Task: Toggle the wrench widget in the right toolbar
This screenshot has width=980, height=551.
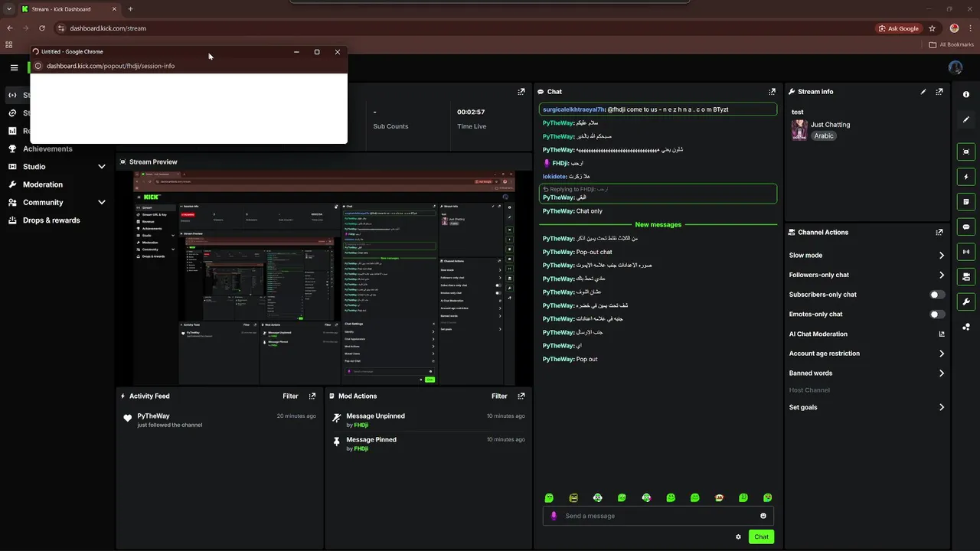Action: click(x=966, y=302)
